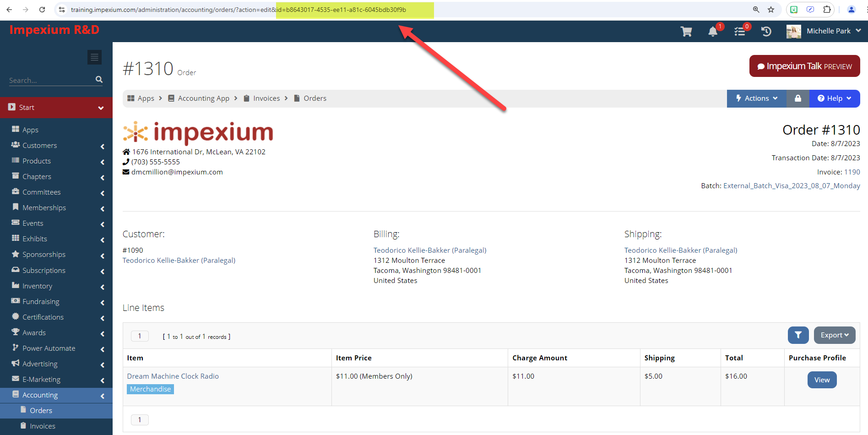The height and width of the screenshot is (435, 868).
Task: Click the Merchandise tag
Action: click(150, 389)
